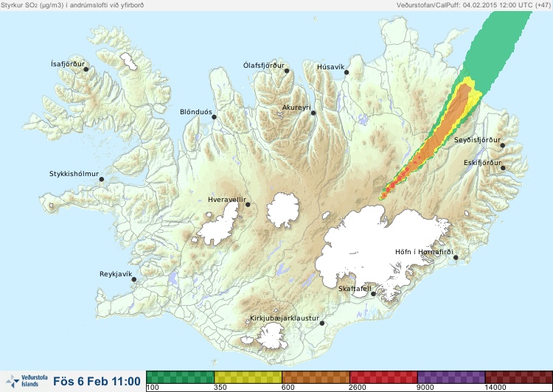Click the dark red 14000 legend swatch
Viewport: 553px width, 392px height.
519,377
